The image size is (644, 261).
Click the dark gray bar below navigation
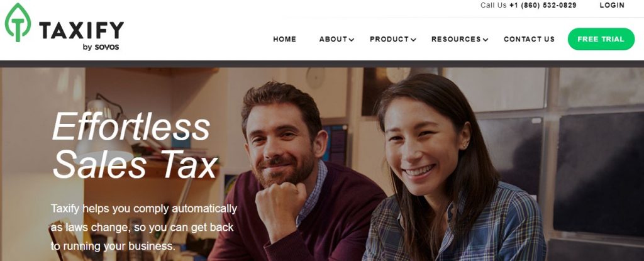click(x=322, y=64)
